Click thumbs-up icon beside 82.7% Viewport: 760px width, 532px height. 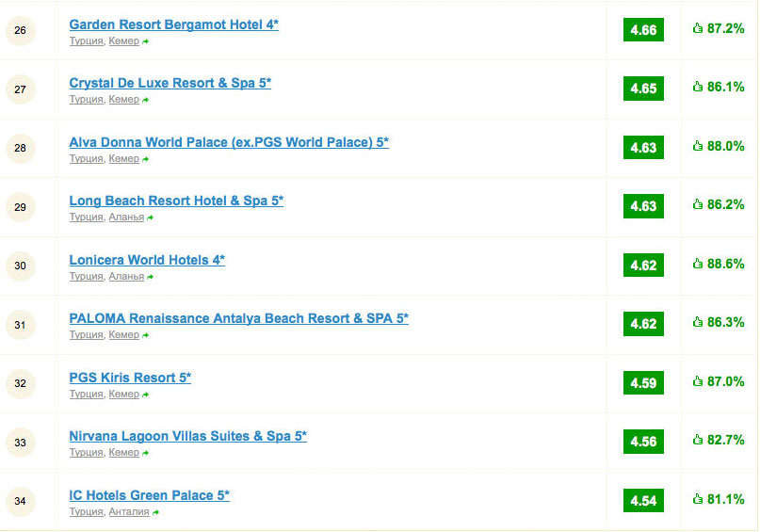[698, 440]
